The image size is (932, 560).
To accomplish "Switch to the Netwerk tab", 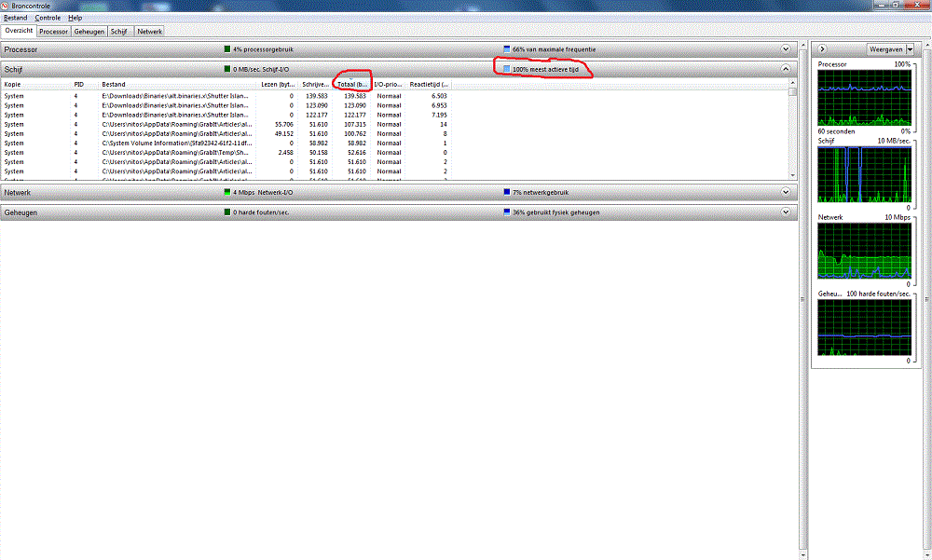I will pyautogui.click(x=150, y=31).
